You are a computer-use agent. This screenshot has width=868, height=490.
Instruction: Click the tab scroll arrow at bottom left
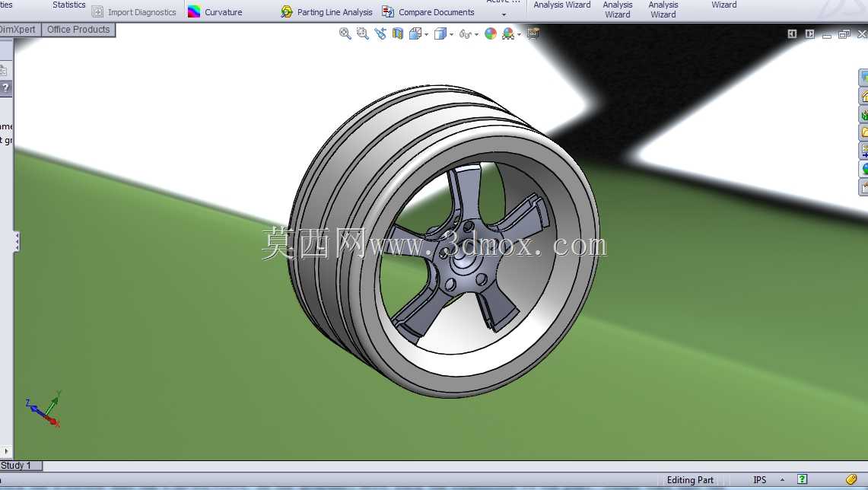click(x=6, y=451)
